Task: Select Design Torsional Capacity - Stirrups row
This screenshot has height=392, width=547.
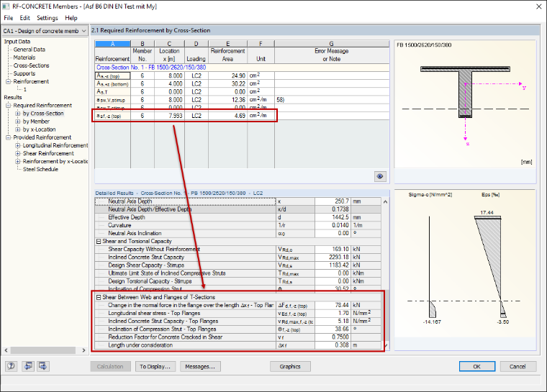Action: 238,281
